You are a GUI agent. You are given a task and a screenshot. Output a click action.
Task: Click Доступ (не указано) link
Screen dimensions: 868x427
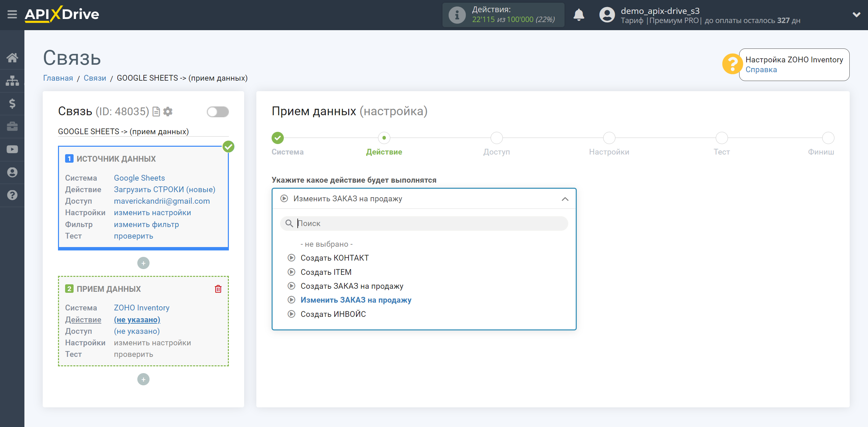pos(137,331)
